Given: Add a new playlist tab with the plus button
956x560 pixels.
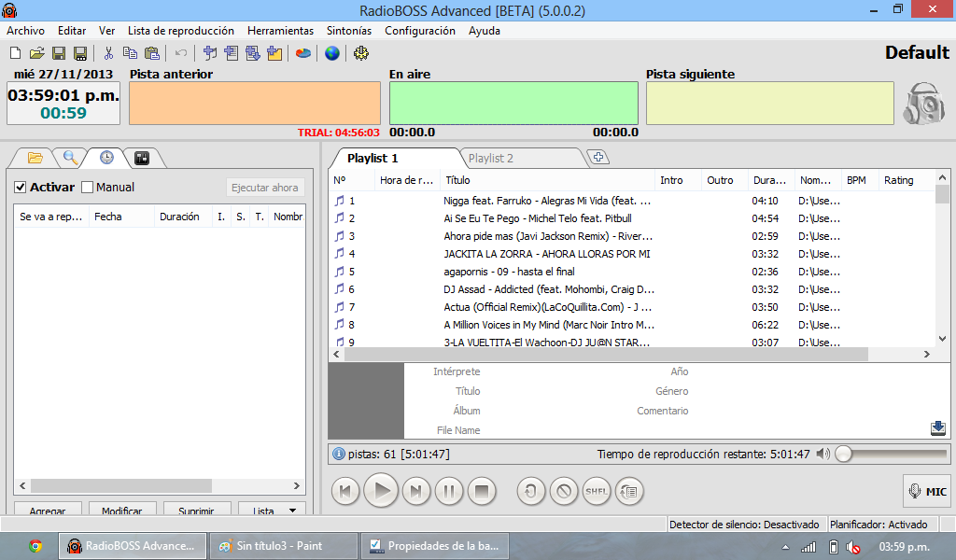Looking at the screenshot, I should point(598,157).
